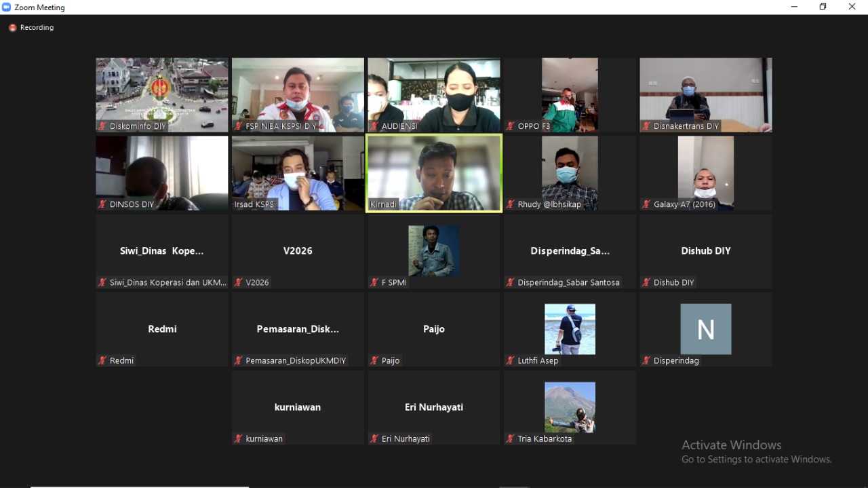Restore down the Zoom Meeting window
Image resolution: width=868 pixels, height=488 pixels.
[x=823, y=7]
